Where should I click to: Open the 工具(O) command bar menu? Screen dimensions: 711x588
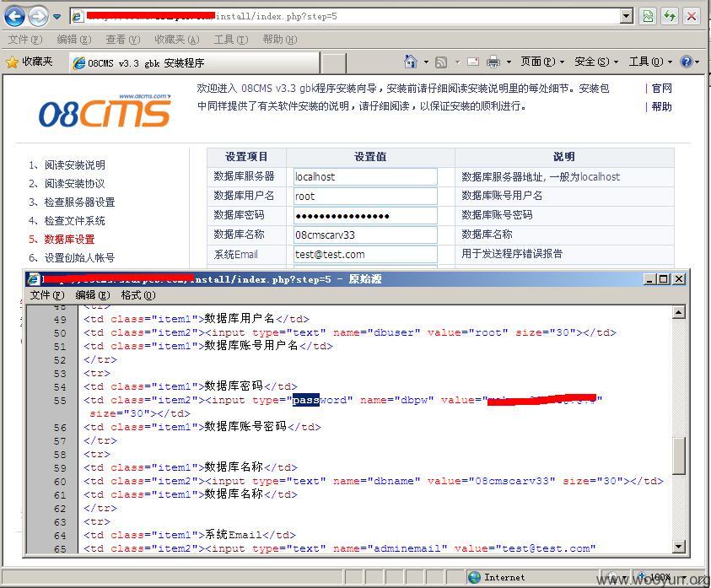coord(650,62)
